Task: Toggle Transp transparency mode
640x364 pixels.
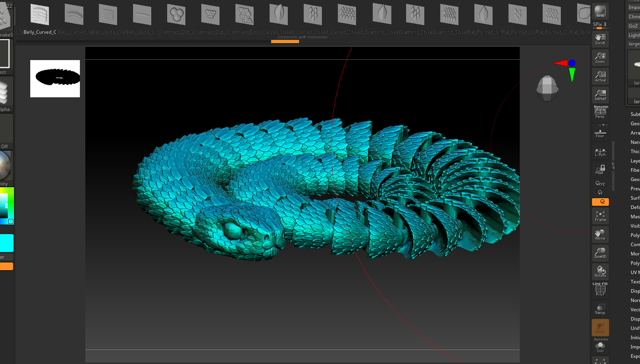Action: (x=600, y=309)
